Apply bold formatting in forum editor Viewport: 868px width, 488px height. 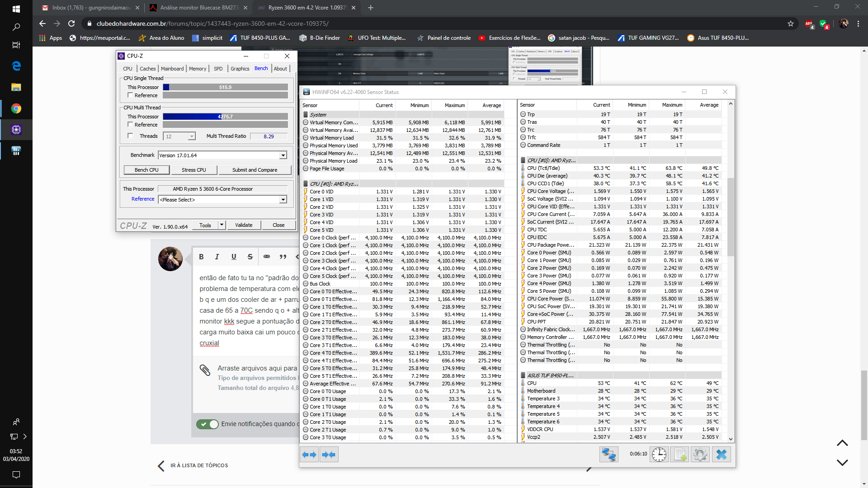click(201, 257)
